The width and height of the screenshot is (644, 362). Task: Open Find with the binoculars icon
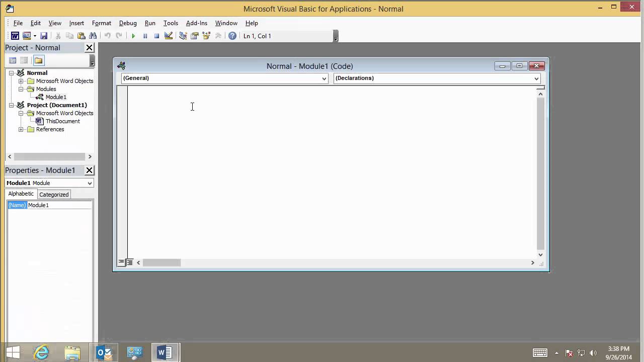click(x=93, y=36)
